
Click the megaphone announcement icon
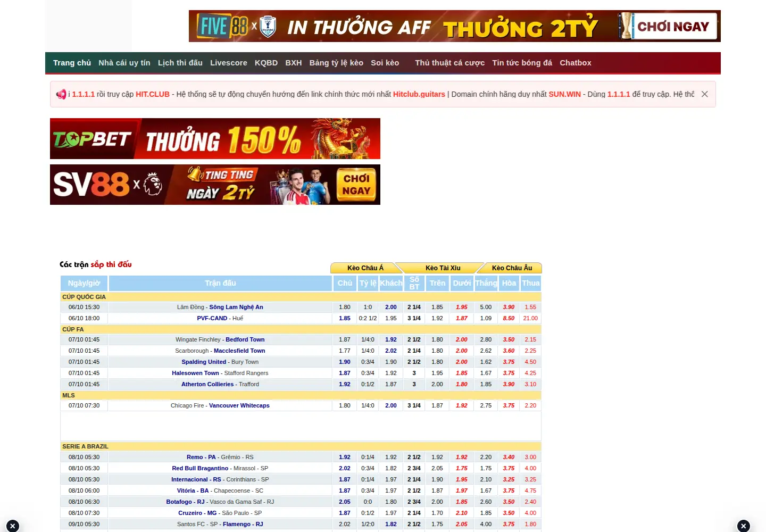(x=61, y=94)
